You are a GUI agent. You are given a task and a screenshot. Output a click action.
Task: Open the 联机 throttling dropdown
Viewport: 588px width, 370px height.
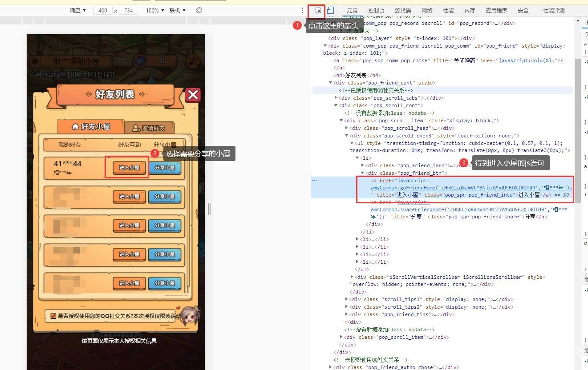[178, 10]
